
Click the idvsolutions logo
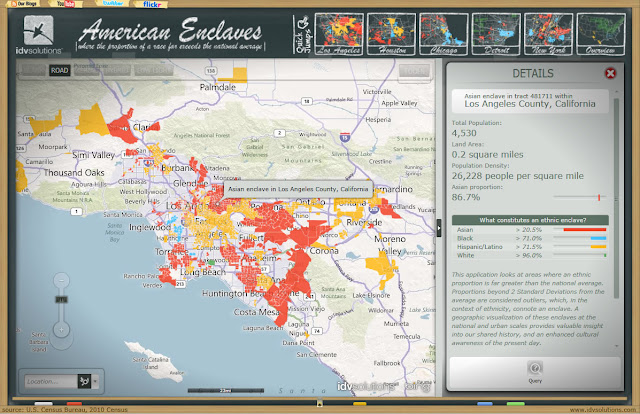(39, 35)
